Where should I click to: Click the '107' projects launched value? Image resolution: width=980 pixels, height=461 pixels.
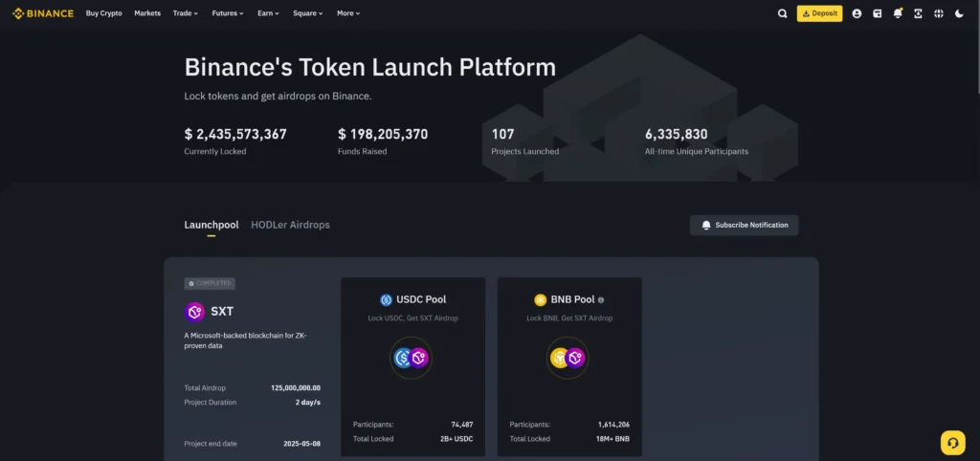502,134
